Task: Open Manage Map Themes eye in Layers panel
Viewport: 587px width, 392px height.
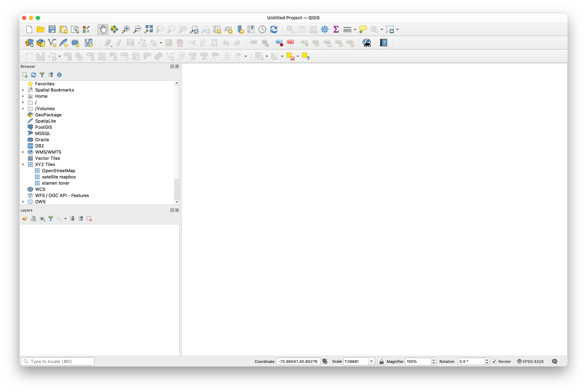Action: pyautogui.click(x=42, y=219)
